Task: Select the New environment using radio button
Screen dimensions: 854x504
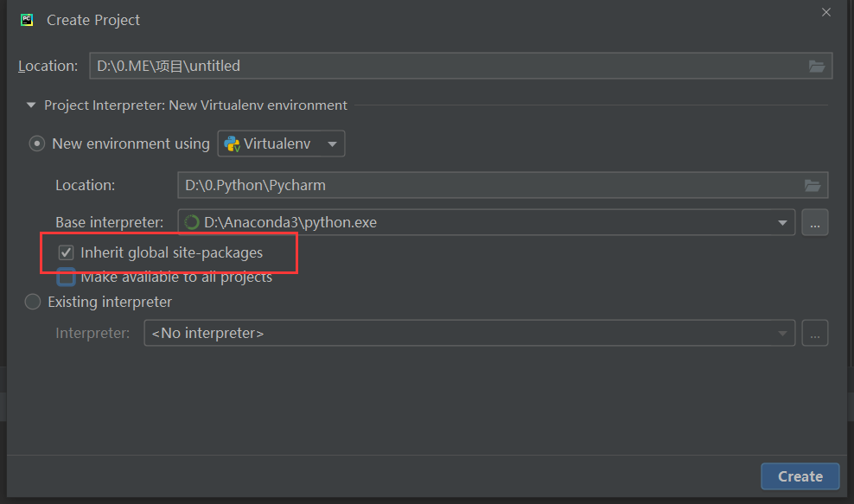Action: pos(36,144)
